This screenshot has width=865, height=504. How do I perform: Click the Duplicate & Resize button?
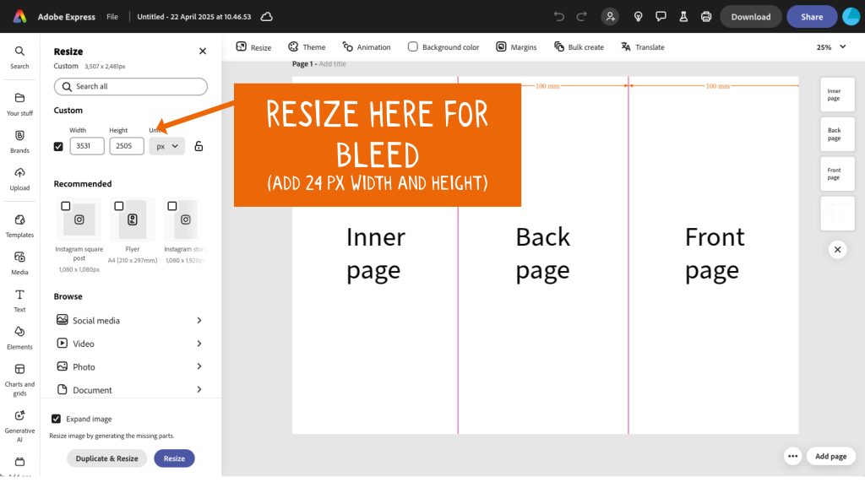click(x=106, y=458)
